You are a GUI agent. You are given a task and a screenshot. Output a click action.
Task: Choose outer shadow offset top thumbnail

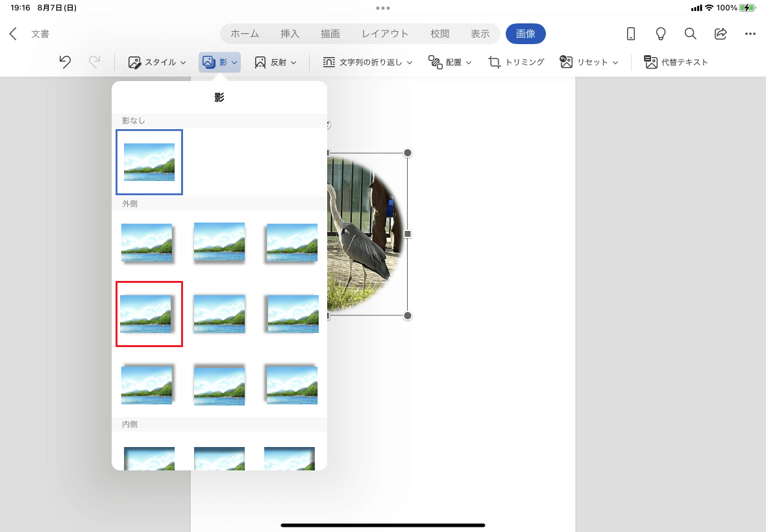point(219,385)
